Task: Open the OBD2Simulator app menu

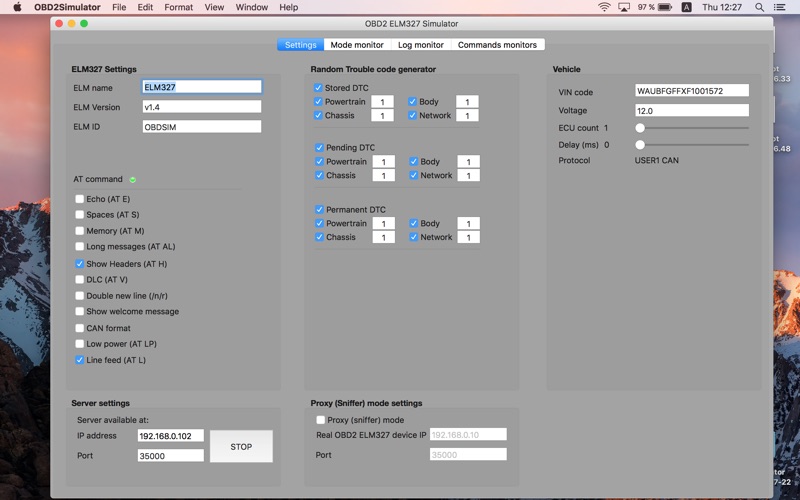Action: [67, 7]
